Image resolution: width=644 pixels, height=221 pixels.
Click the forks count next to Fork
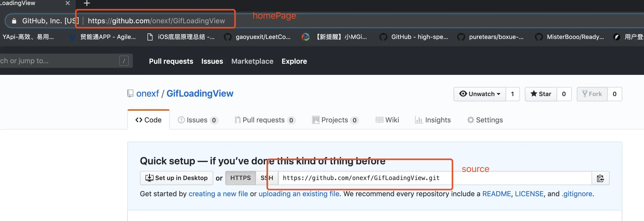click(614, 94)
